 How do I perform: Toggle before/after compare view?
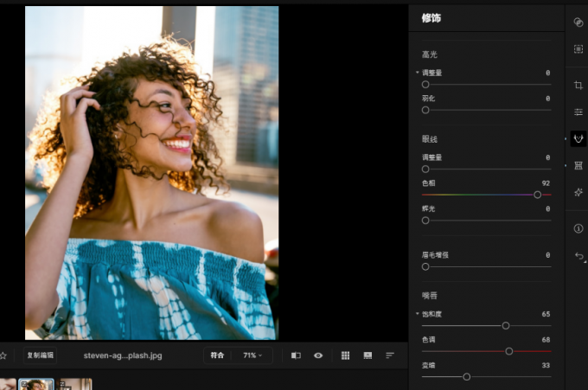(296, 355)
